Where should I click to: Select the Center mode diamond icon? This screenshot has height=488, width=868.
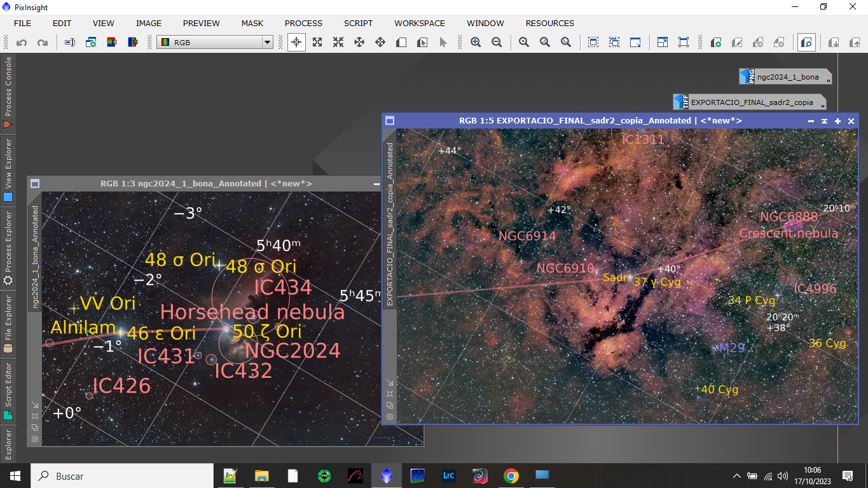coord(380,43)
